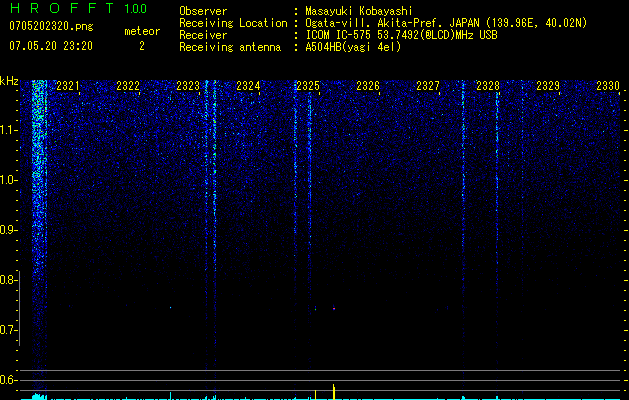This screenshot has width=629, height=400.
Task: Click the 2324 time marker
Action: click(248, 86)
